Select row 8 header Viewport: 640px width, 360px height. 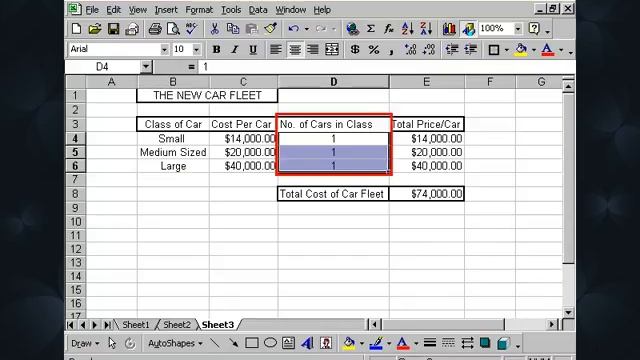[x=76, y=194]
